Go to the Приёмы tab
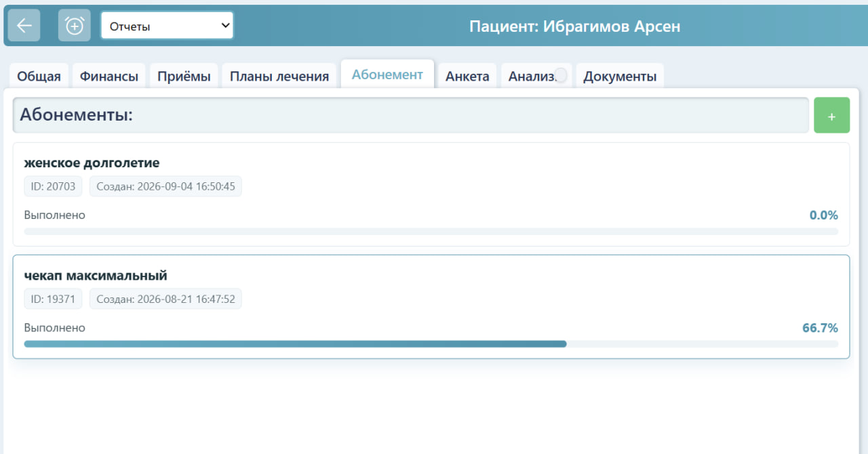 pos(184,76)
